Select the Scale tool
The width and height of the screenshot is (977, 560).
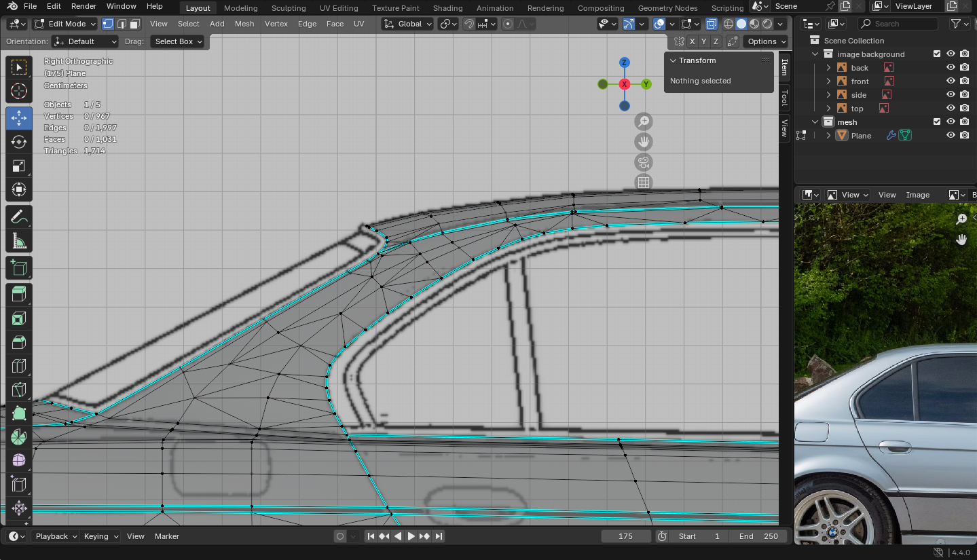click(x=19, y=166)
